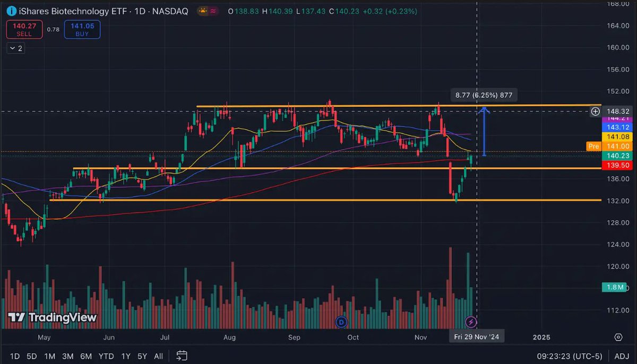Select the 5D time range
The height and width of the screenshot is (364, 637).
tap(32, 356)
